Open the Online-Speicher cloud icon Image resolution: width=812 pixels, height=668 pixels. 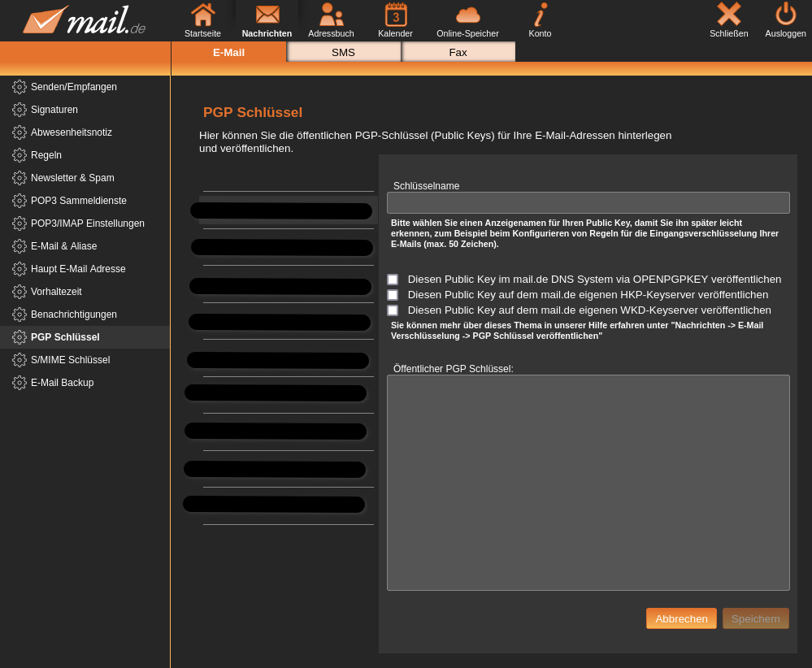pyautogui.click(x=467, y=15)
